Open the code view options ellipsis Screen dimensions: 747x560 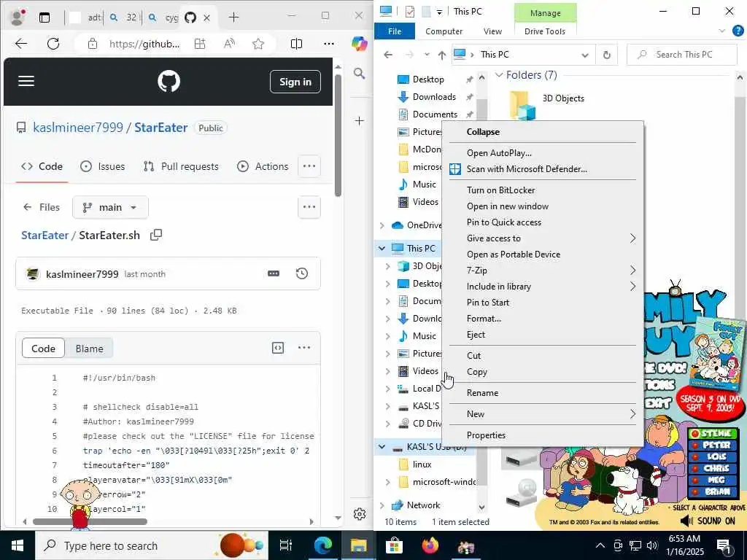pyautogui.click(x=304, y=348)
